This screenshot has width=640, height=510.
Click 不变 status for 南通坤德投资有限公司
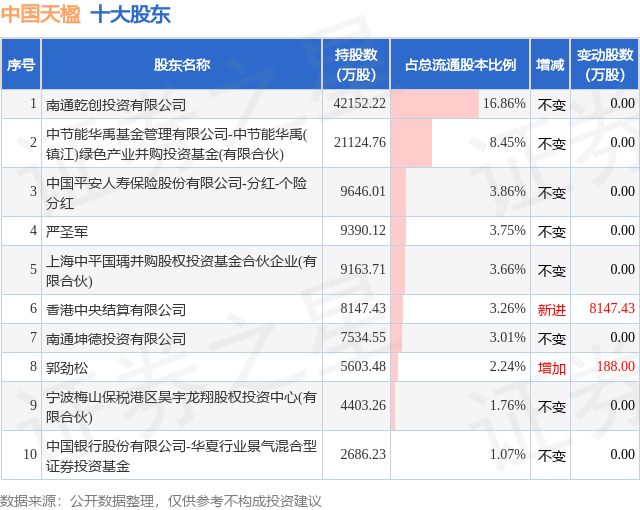[x=551, y=339]
